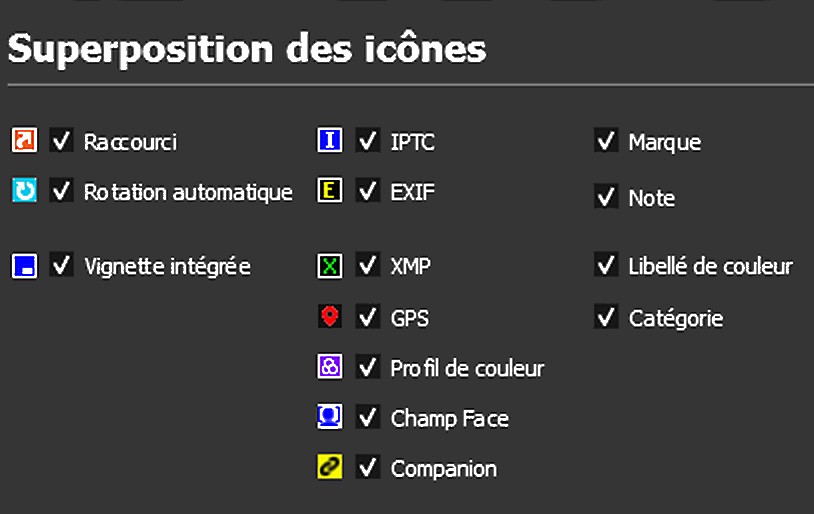814x514 pixels.
Task: Uncheck the Note checkbox
Action: [606, 197]
